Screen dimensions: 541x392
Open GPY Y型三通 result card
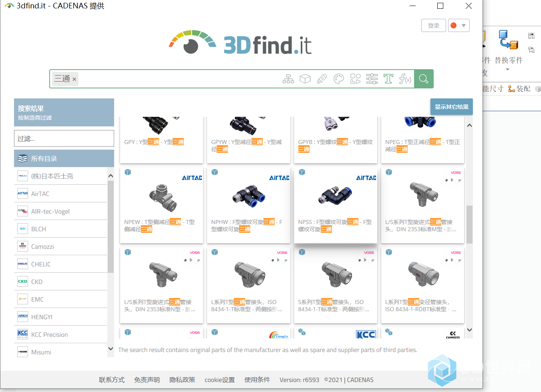point(161,140)
